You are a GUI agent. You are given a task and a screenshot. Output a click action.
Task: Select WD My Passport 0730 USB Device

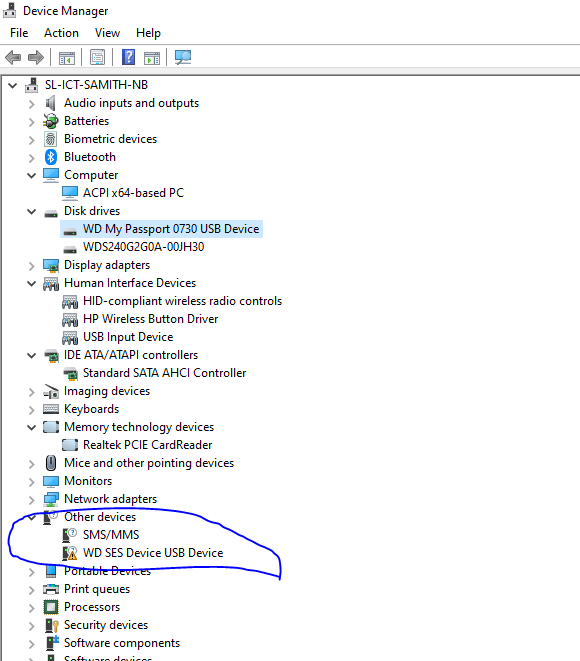[x=161, y=229]
